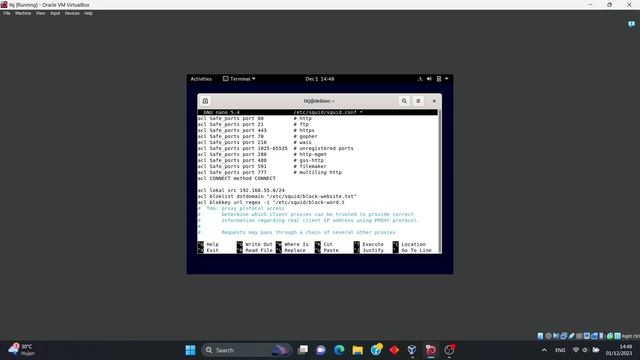The image size is (640, 360).
Task: Open the GNOME clock showing Dec 1 14:48
Action: [x=320, y=79]
